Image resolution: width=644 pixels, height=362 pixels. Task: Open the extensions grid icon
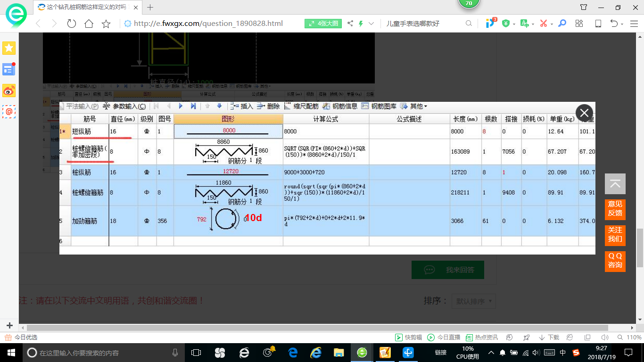pos(579,23)
